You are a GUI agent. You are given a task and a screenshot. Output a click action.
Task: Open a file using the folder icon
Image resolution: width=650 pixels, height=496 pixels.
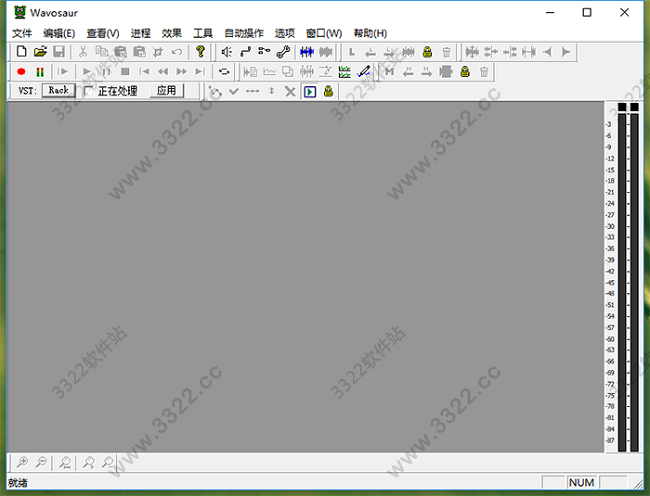tap(40, 52)
